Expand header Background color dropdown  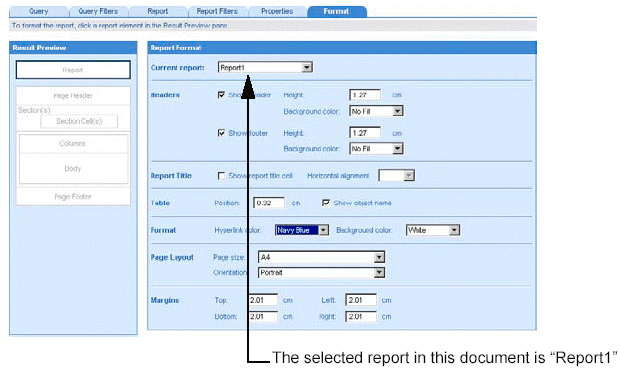[376, 111]
